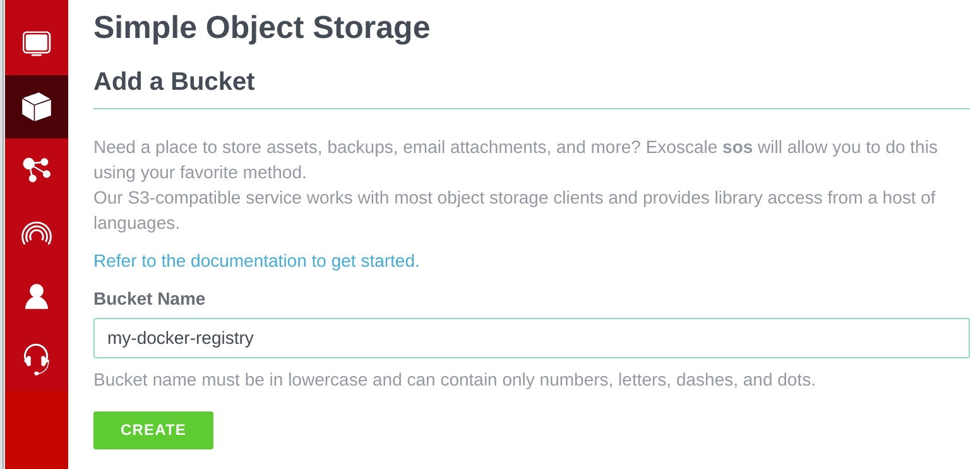Viewport: 980px width, 469px height.
Task: Open the Compute instances monitor icon
Action: pos(36,44)
